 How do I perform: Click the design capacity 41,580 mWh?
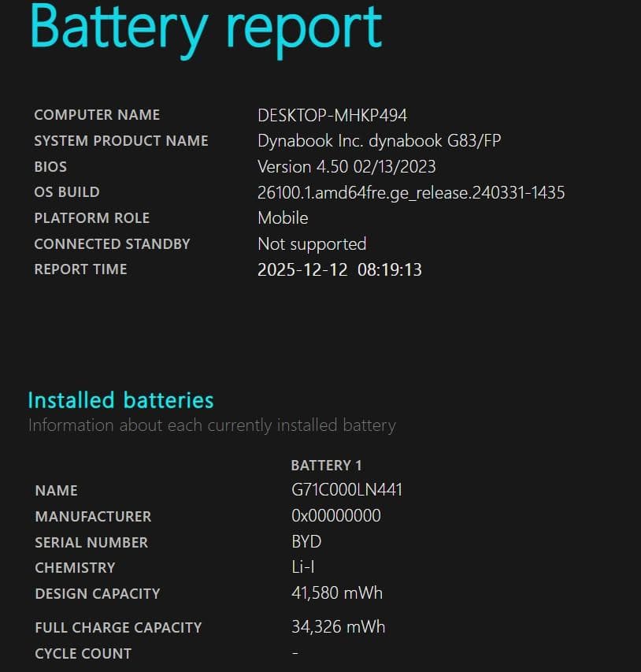click(x=336, y=593)
